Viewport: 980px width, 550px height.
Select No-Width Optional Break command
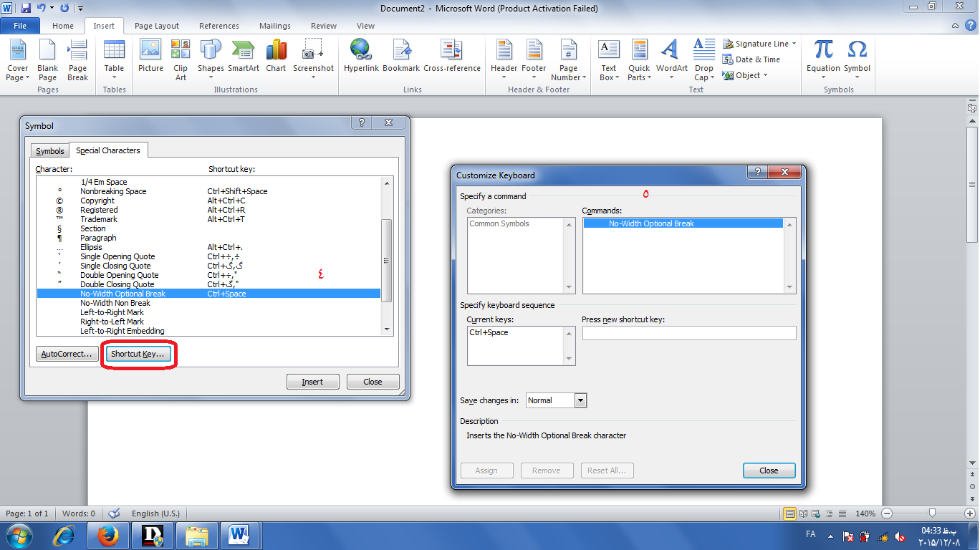pyautogui.click(x=683, y=223)
